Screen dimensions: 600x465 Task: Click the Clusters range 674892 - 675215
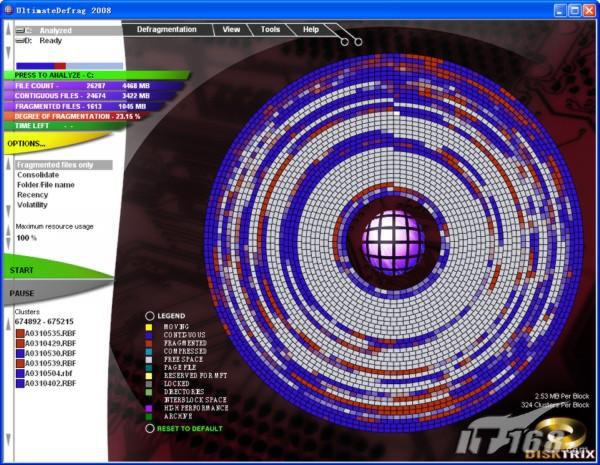click(x=44, y=321)
